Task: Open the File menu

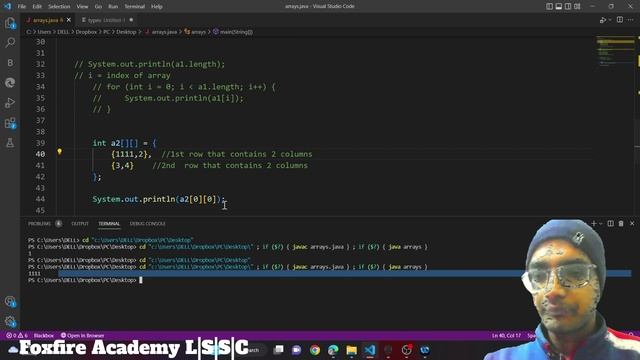Action: (22, 7)
